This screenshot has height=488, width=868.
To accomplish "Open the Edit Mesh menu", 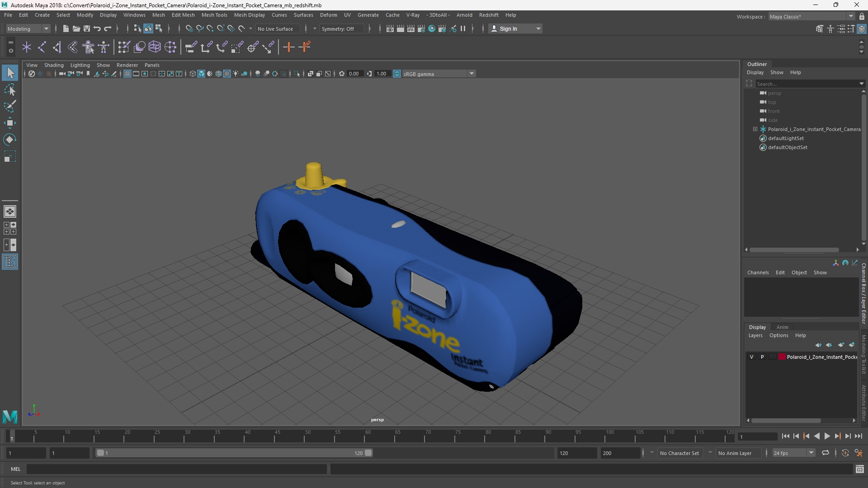I will click(x=183, y=15).
